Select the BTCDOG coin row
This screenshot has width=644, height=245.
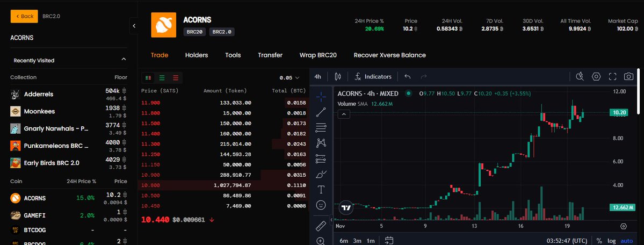tap(69, 230)
